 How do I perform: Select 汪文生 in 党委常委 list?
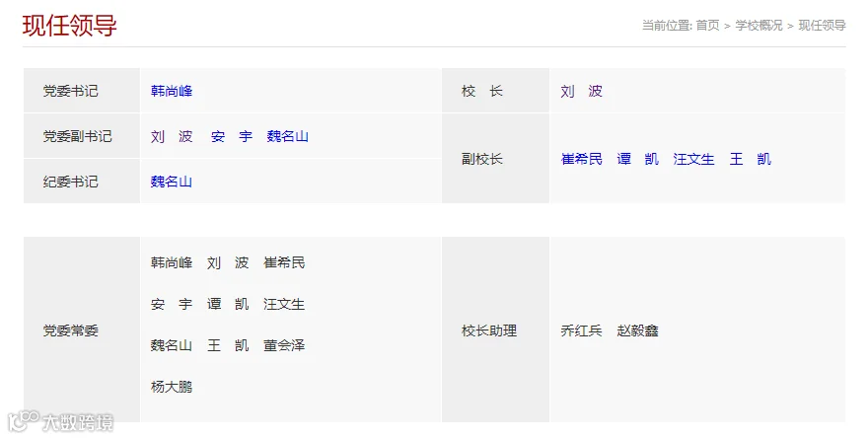(284, 304)
